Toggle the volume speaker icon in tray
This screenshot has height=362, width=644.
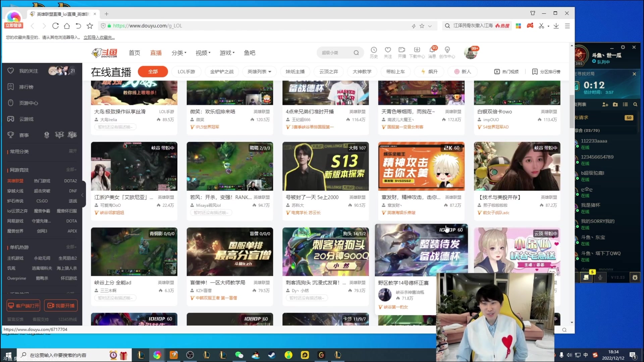[x=569, y=355]
